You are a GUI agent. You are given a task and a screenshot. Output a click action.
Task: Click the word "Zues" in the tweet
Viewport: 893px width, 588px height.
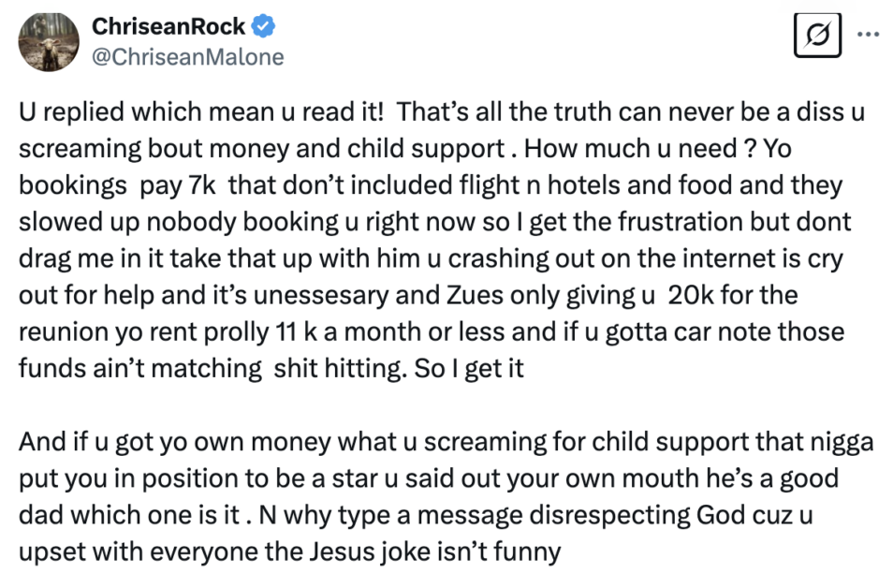(467, 295)
